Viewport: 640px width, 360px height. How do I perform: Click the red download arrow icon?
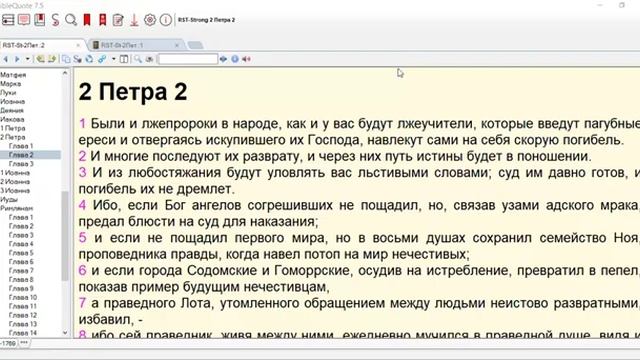[x=134, y=20]
